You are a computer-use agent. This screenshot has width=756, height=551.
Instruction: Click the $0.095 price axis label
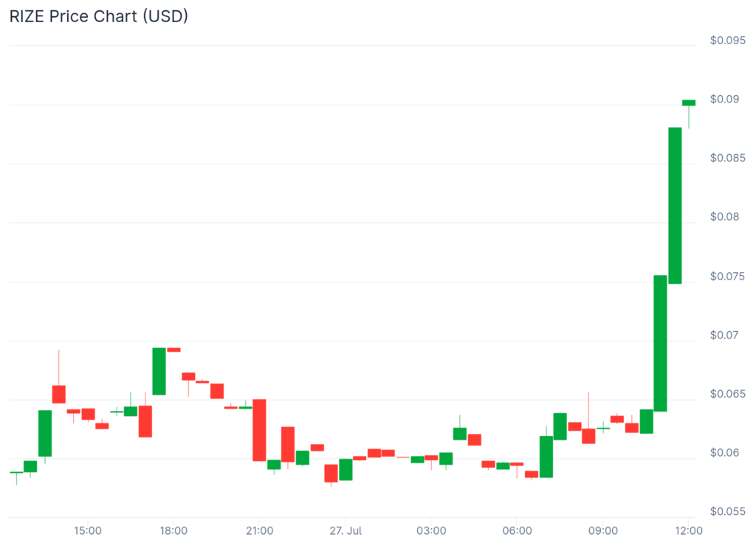point(727,41)
